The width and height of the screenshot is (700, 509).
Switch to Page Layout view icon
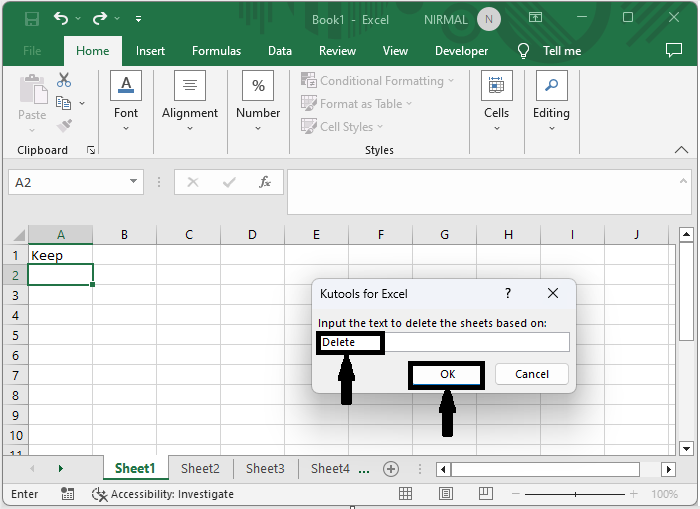pos(446,494)
